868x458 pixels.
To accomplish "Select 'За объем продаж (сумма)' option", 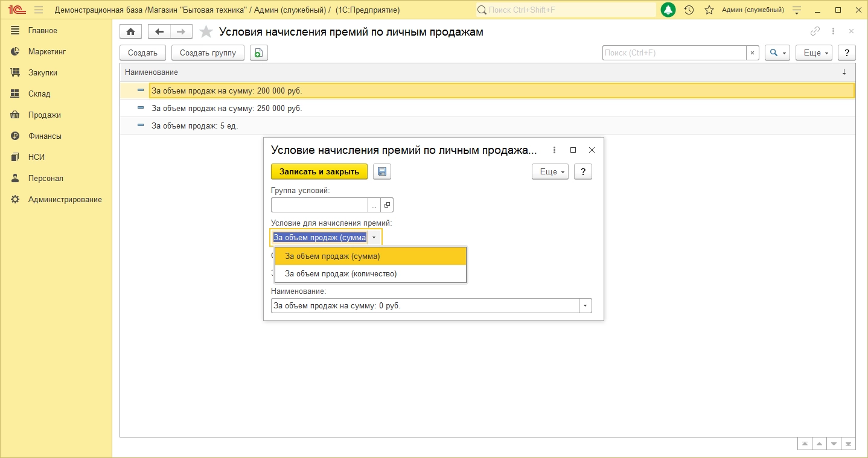I will [371, 256].
